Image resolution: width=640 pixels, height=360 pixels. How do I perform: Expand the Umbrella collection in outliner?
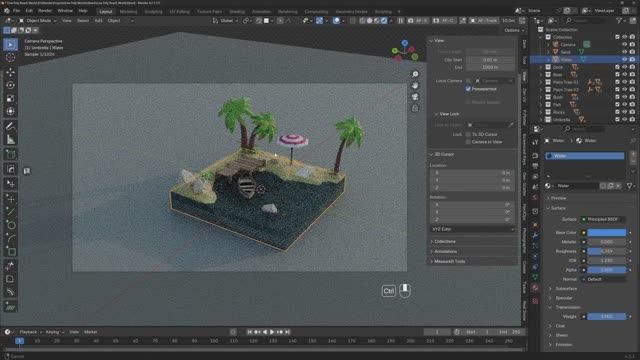click(x=541, y=120)
